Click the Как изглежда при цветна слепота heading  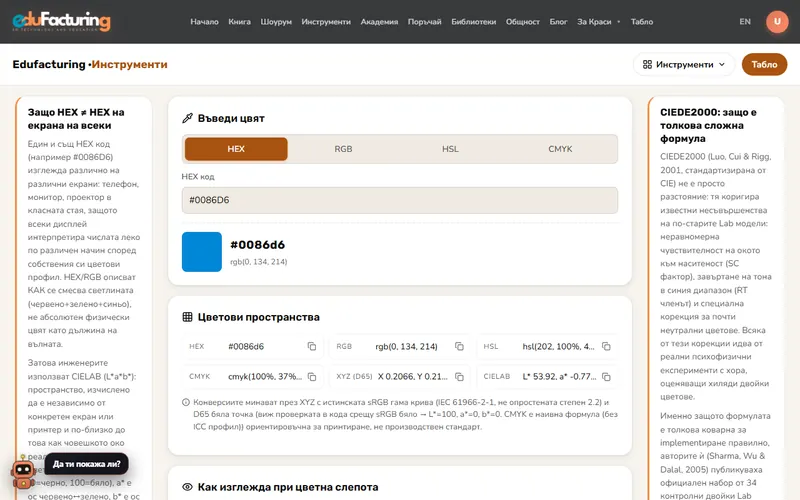click(288, 487)
